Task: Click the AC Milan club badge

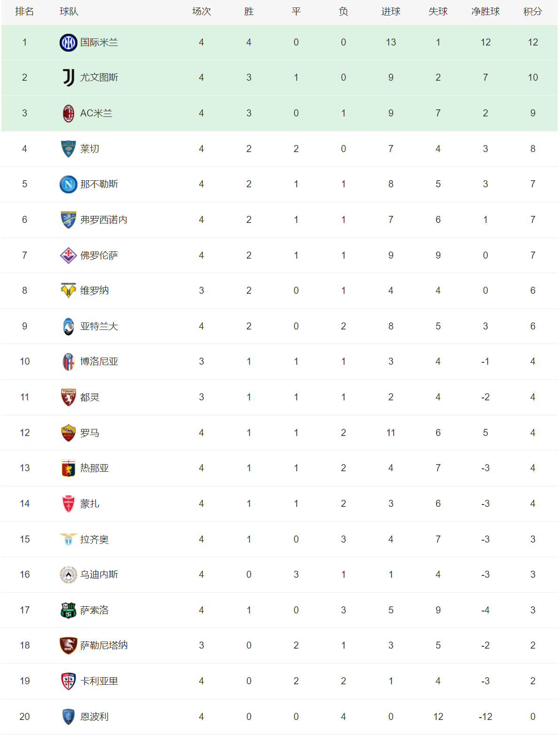Action: coord(69,113)
